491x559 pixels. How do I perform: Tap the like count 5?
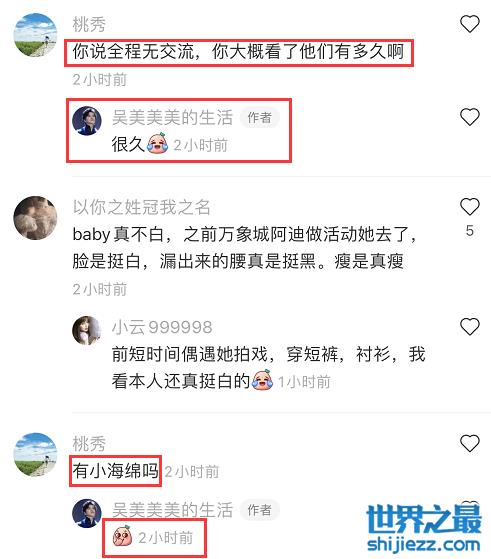(x=470, y=231)
